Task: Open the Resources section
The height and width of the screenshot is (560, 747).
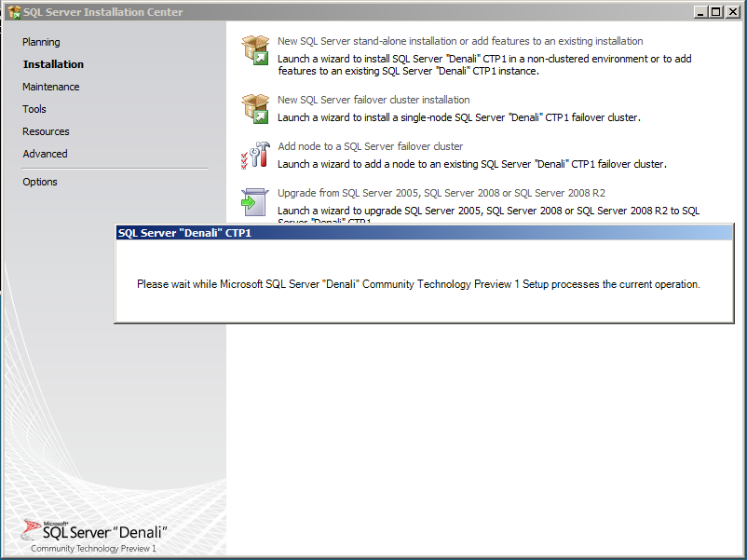Action: coord(44,131)
